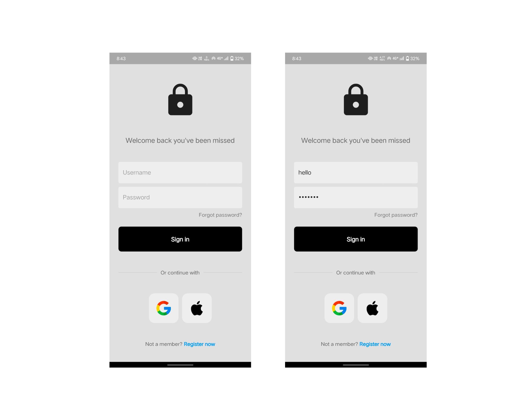The image size is (525, 420).
Task: Tap the Apple icon on right screen
Action: pos(372,308)
